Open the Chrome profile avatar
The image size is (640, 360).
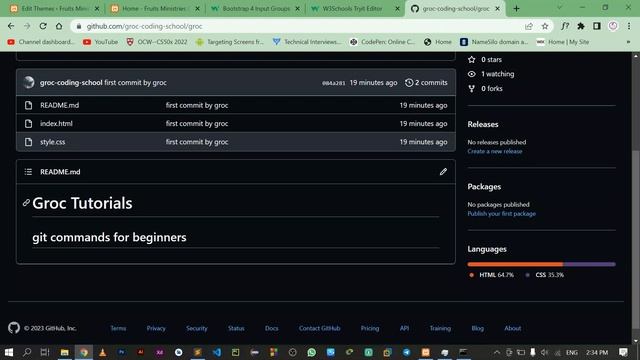click(x=613, y=26)
